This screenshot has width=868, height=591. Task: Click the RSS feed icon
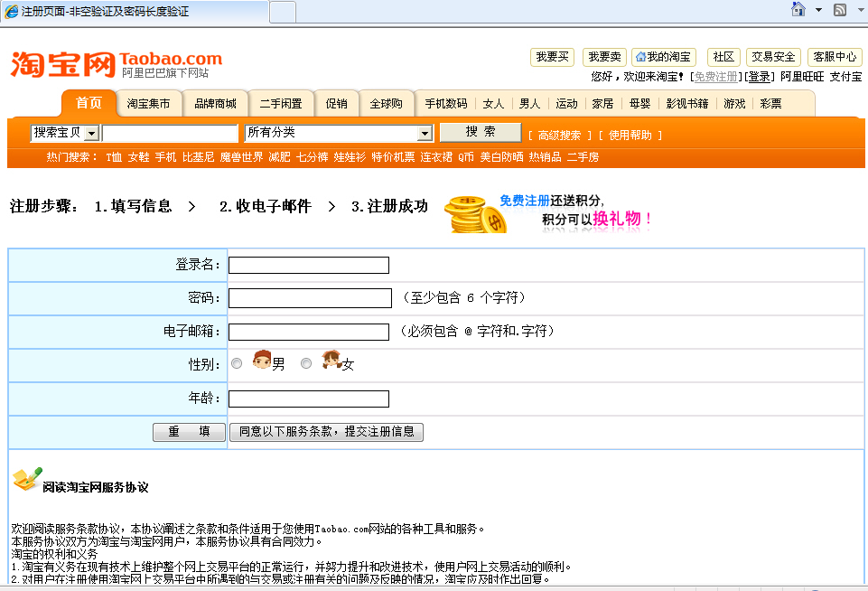point(839,10)
